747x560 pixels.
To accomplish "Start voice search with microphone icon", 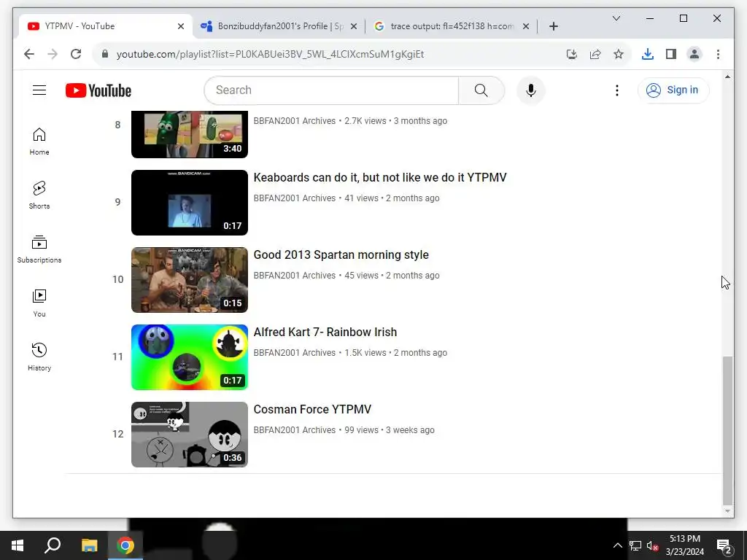I will (x=531, y=90).
